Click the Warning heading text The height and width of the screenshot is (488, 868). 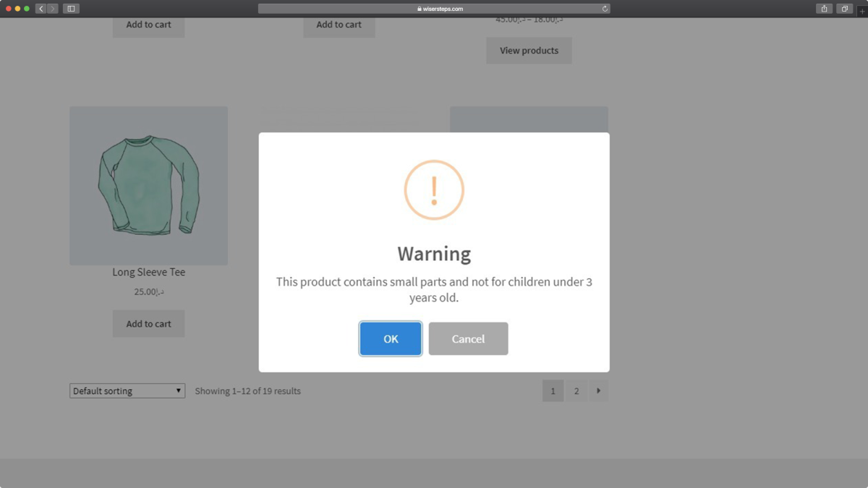click(434, 254)
